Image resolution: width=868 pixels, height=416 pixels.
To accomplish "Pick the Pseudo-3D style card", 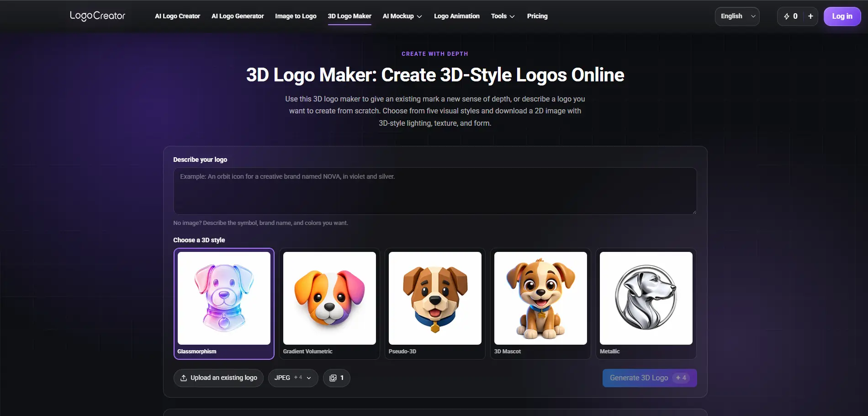I will [435, 304].
